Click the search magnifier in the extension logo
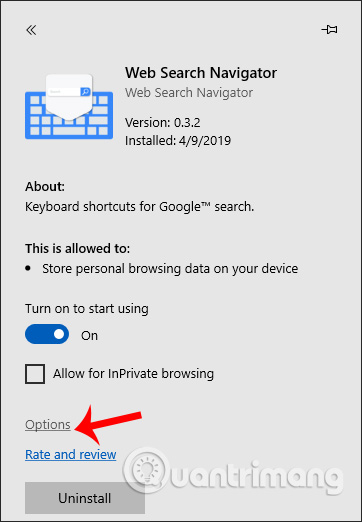 (85, 91)
